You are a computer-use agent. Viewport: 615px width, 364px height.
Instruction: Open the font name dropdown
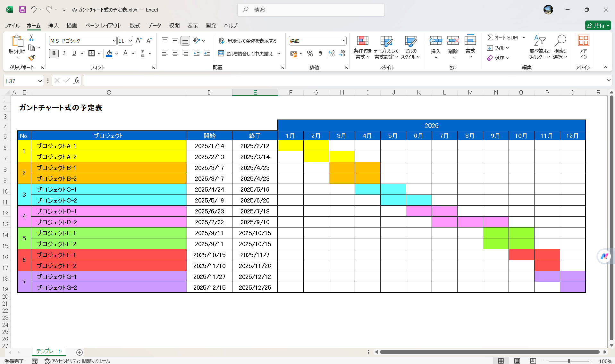114,40
